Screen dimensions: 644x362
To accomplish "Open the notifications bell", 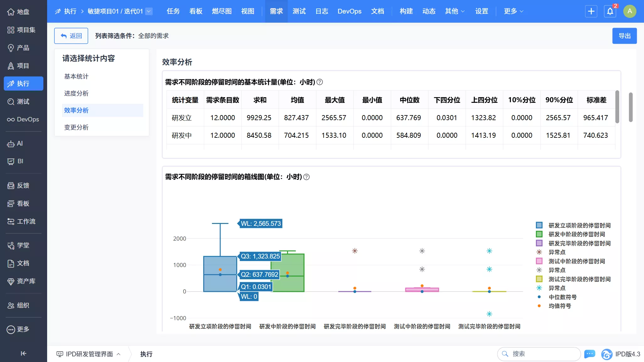I will point(610,11).
